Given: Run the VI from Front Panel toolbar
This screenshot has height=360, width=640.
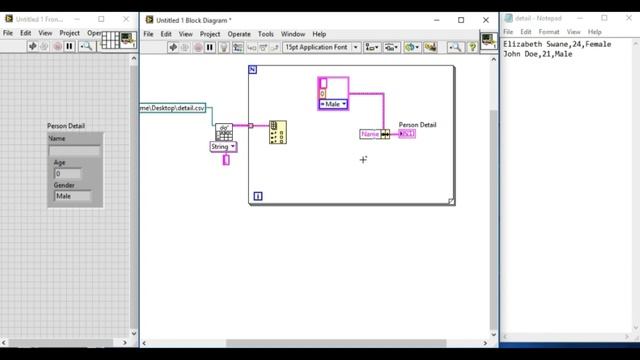Looking at the screenshot, I should coord(32,46).
